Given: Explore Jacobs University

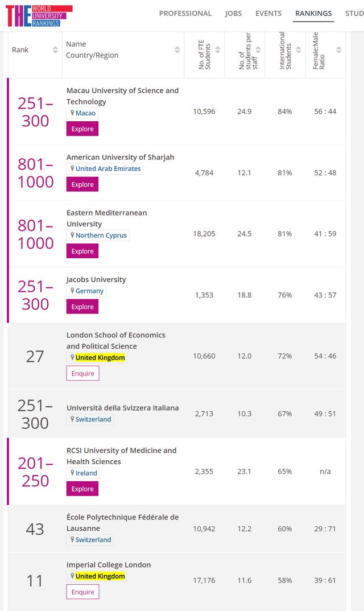Looking at the screenshot, I should [82, 307].
